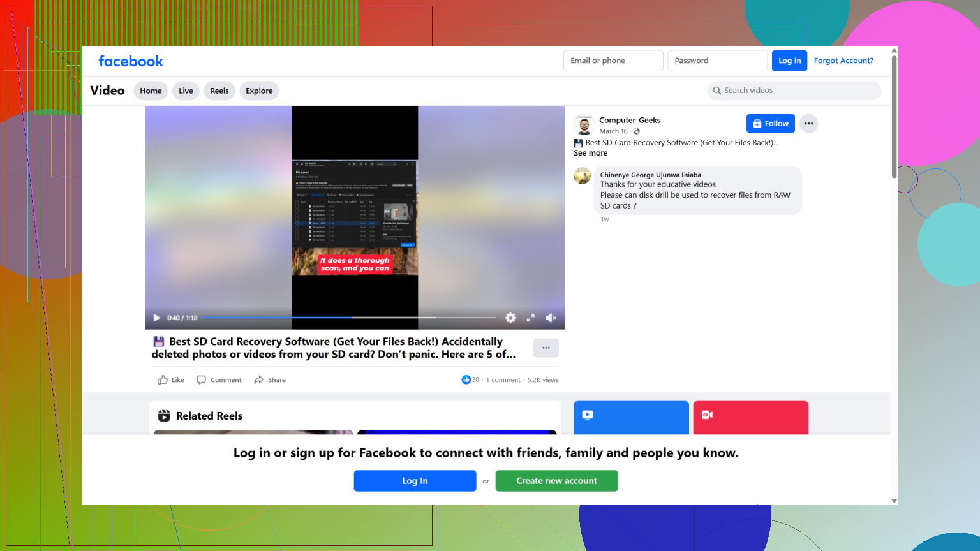Open commenter name Chinenye George Ujunwa Esiaba
The image size is (980, 551).
650,175
